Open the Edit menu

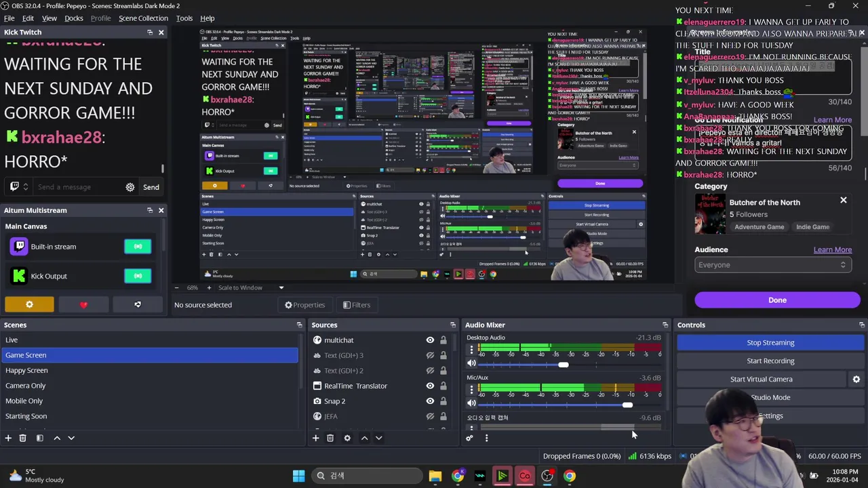pyautogui.click(x=28, y=18)
